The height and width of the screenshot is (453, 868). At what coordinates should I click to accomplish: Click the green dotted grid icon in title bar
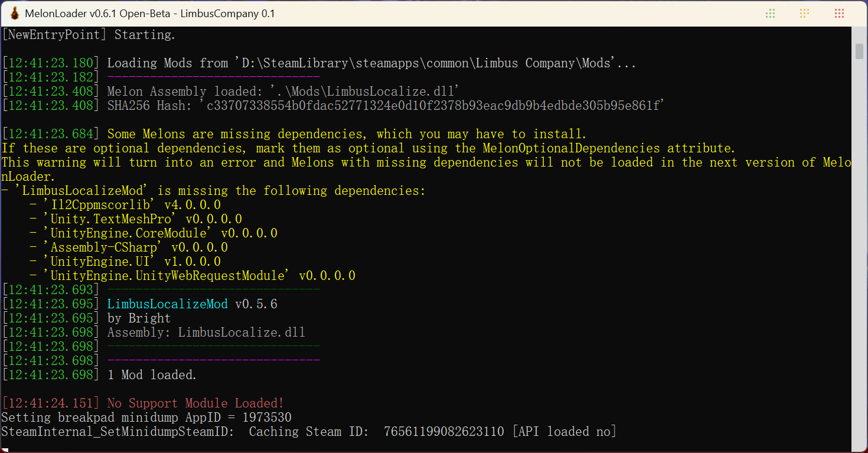769,13
